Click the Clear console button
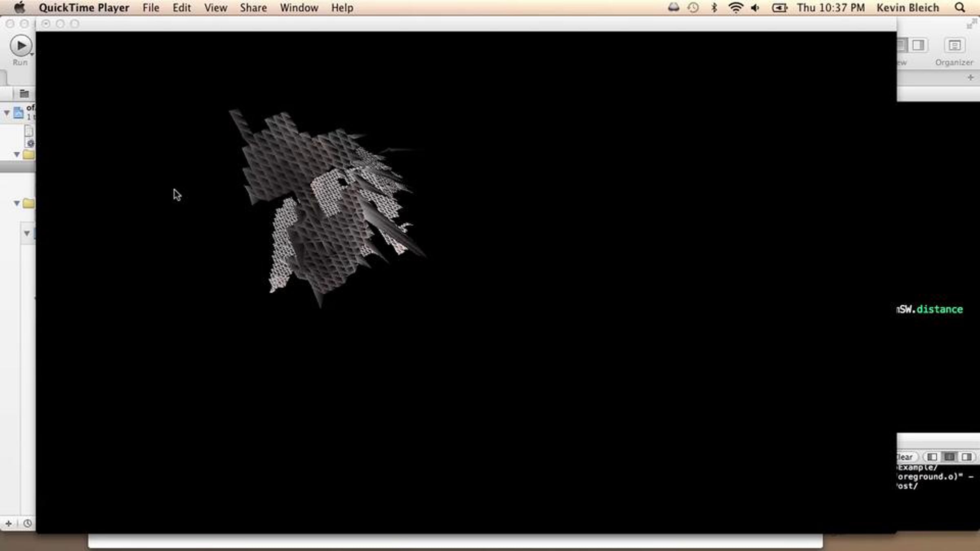The width and height of the screenshot is (980, 551). coord(905,457)
